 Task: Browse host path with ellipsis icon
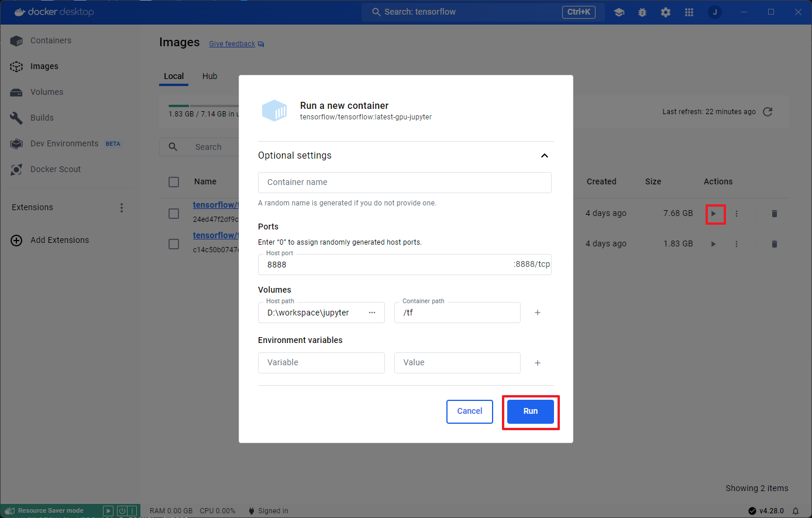point(372,313)
